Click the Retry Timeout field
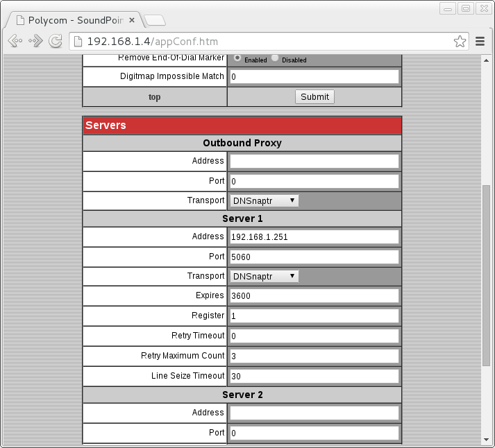Screen dimensions: 495x448 click(x=314, y=336)
